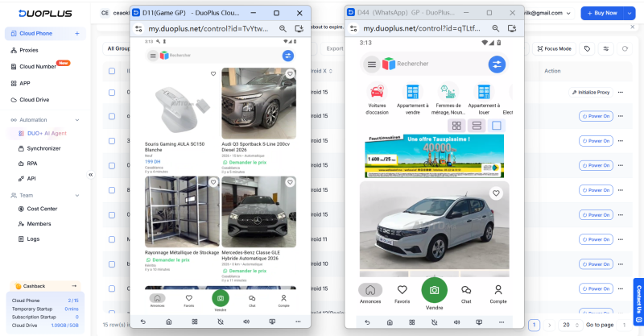
Task: Open the hamburger menu in D44 phone
Action: click(372, 64)
